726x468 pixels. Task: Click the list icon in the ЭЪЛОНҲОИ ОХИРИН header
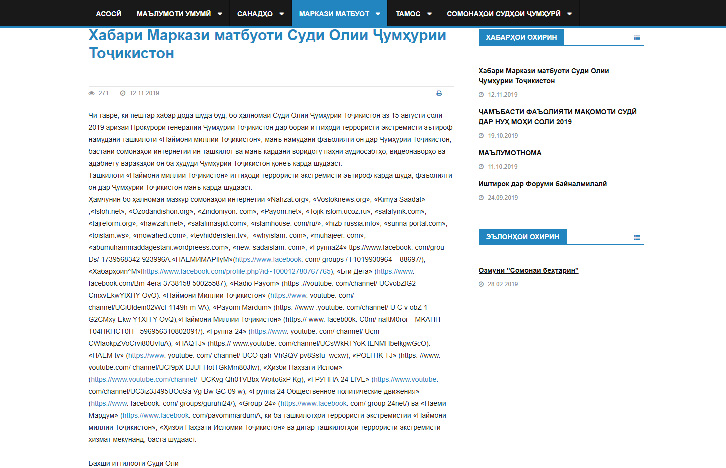tap(638, 239)
